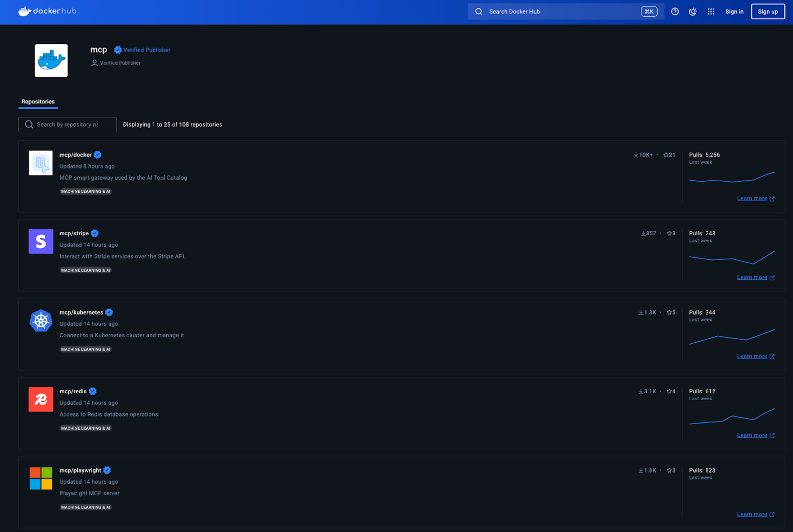Click verified badge beside mcp/kubernetes
The image size is (793, 532).
pyautogui.click(x=109, y=312)
